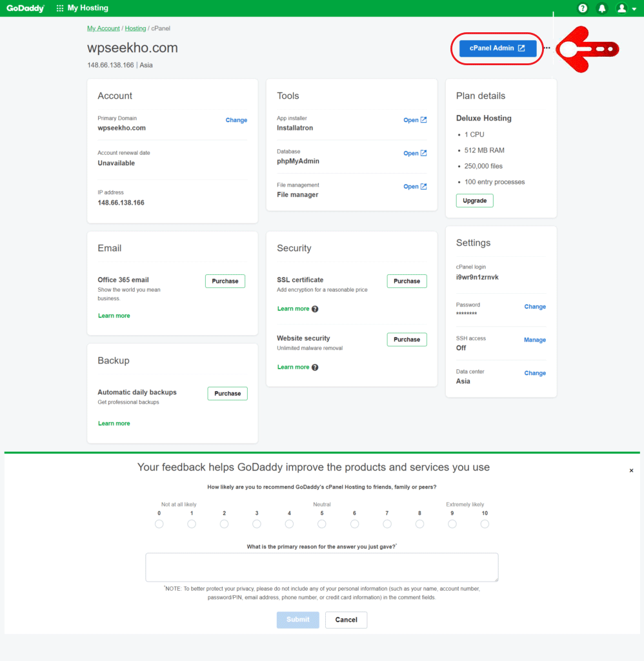Image resolution: width=644 pixels, height=661 pixels.
Task: Select rating 0 radio button
Action: (159, 524)
